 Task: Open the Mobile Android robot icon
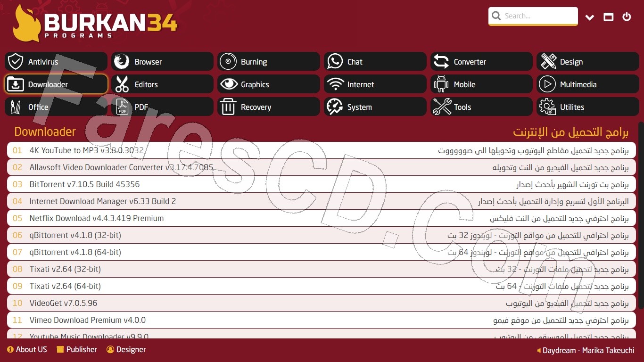441,84
